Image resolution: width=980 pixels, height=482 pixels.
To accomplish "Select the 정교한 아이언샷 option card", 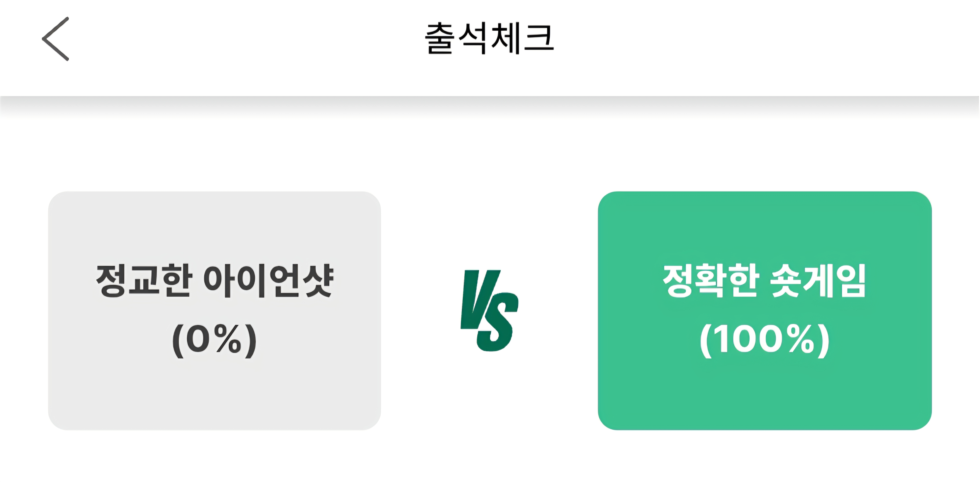I will tap(214, 310).
